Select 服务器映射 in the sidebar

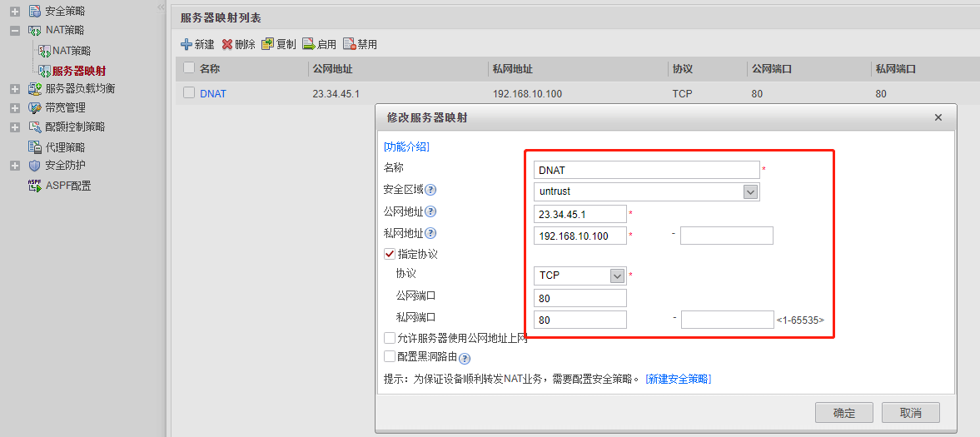pos(79,72)
